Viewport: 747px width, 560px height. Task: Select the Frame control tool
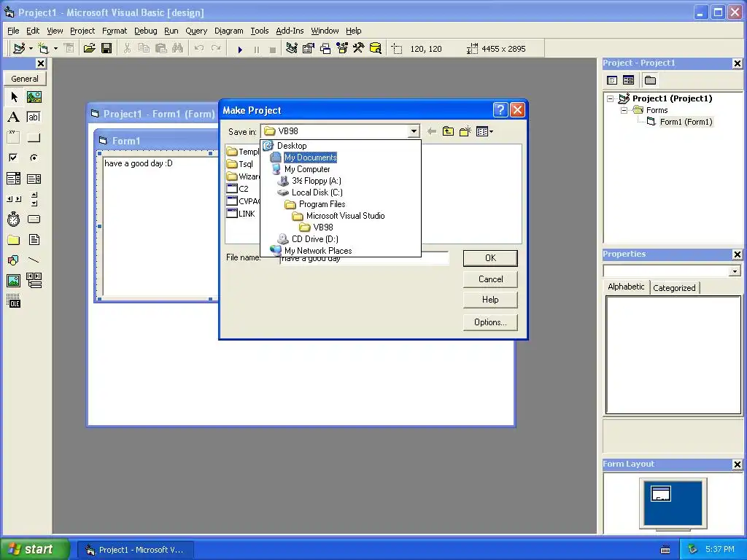(x=14, y=138)
